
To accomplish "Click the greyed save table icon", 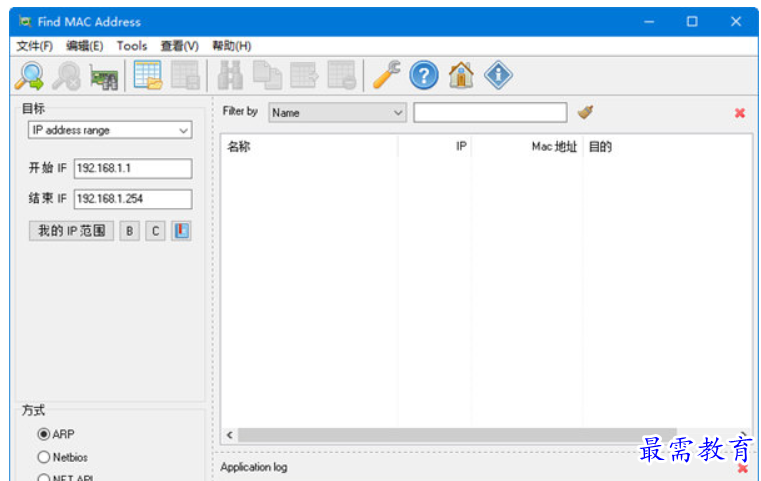I will (x=185, y=75).
